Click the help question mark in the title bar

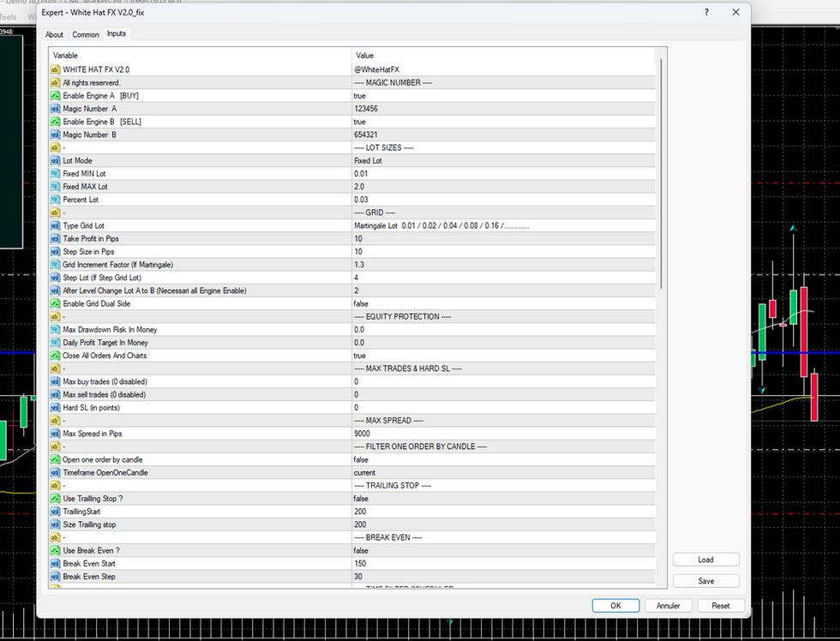click(706, 12)
